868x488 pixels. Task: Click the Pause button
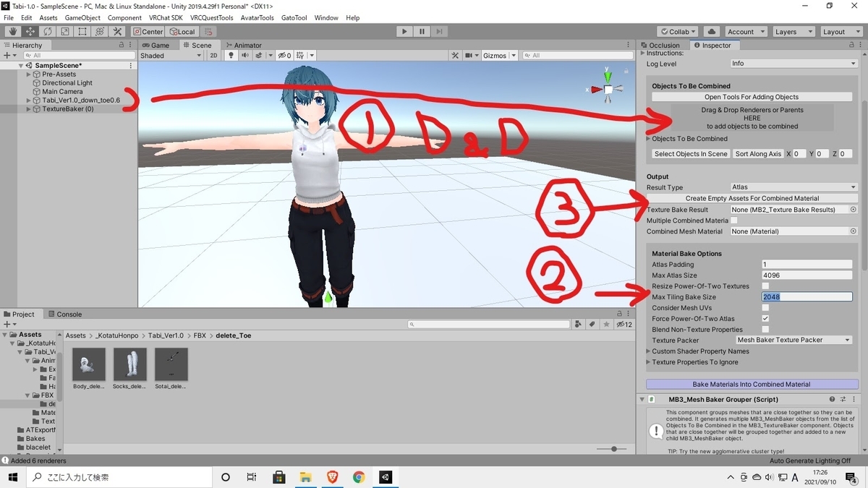point(422,32)
